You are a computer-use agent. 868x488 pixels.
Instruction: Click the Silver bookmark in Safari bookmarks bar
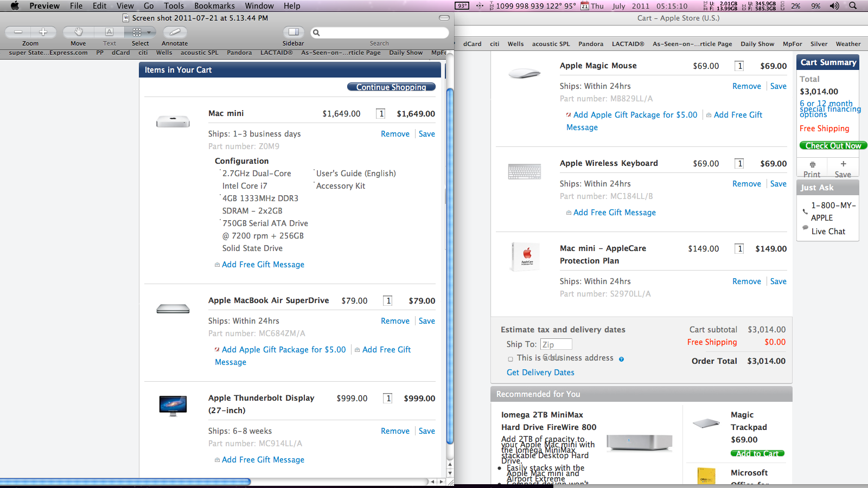pyautogui.click(x=819, y=44)
